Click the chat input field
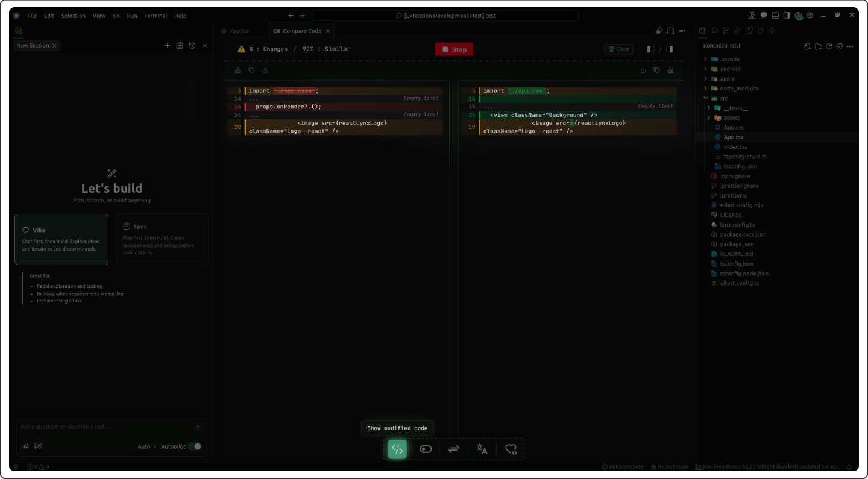868x479 pixels. pyautogui.click(x=105, y=427)
